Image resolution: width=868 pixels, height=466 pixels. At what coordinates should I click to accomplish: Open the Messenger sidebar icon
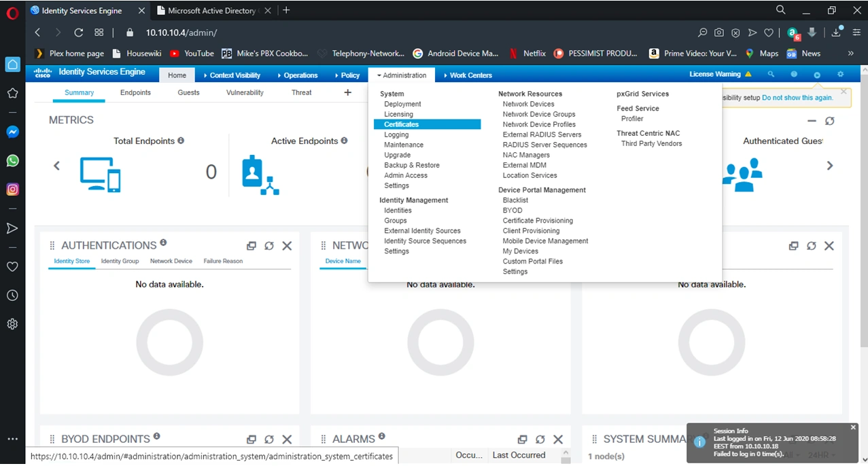point(12,132)
